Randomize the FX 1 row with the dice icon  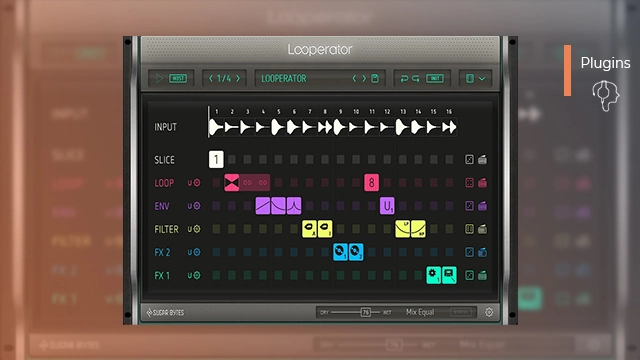tap(469, 276)
